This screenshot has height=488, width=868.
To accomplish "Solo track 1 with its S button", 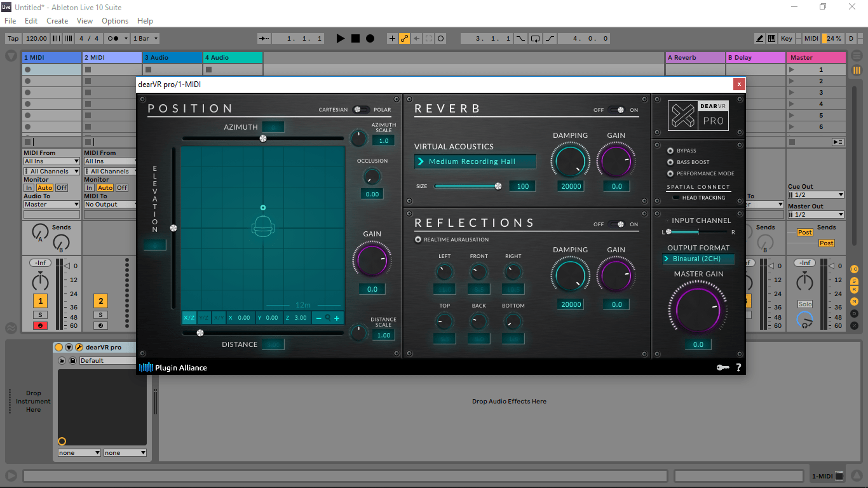I will [40, 315].
